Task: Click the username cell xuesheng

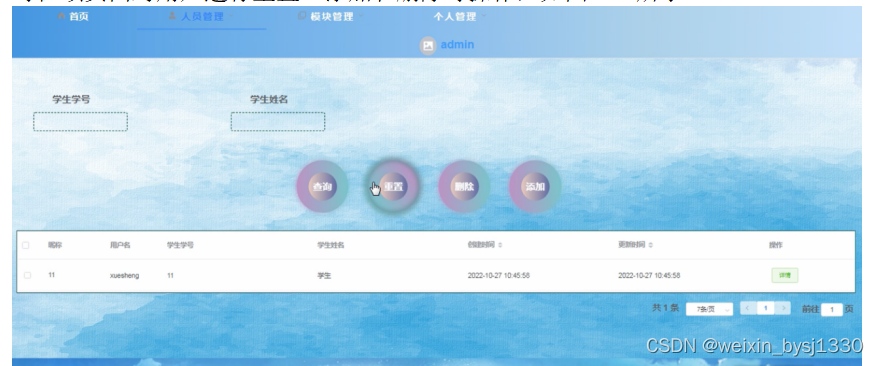Action: pyautogui.click(x=124, y=275)
